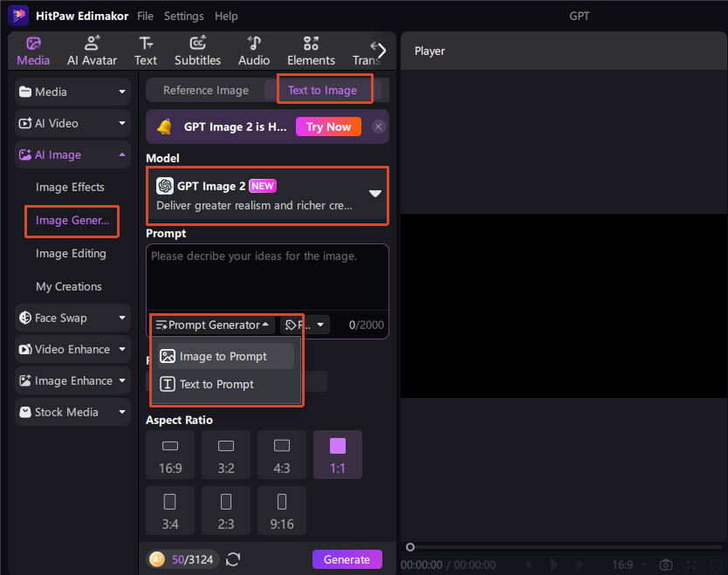Select the 3:4 aspect ratio
Image resolution: width=728 pixels, height=575 pixels.
point(170,510)
